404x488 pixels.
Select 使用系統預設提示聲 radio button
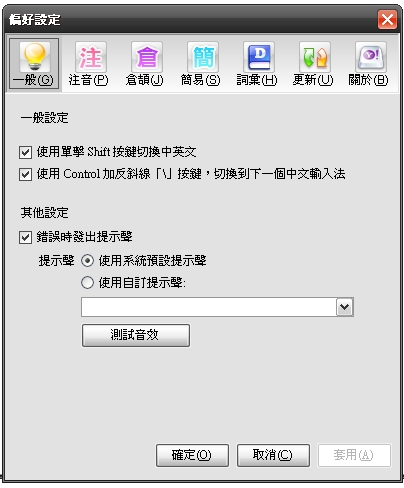(87, 261)
